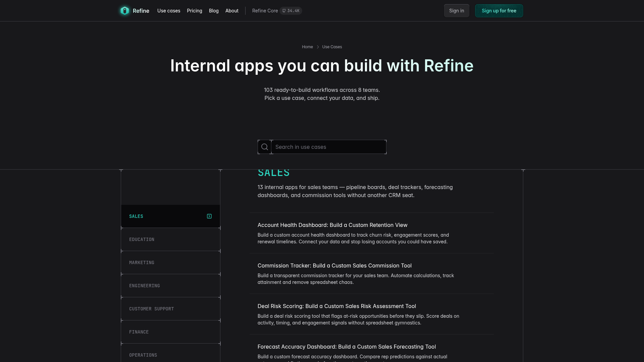This screenshot has height=362, width=644.
Task: Click 'Build a deal risk scoring tool' description
Action: coord(358,319)
